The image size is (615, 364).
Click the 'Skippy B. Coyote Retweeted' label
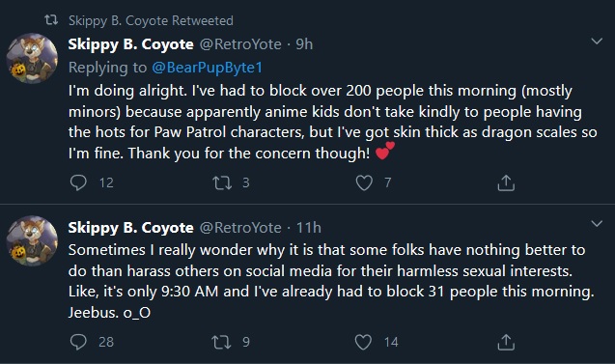(151, 20)
